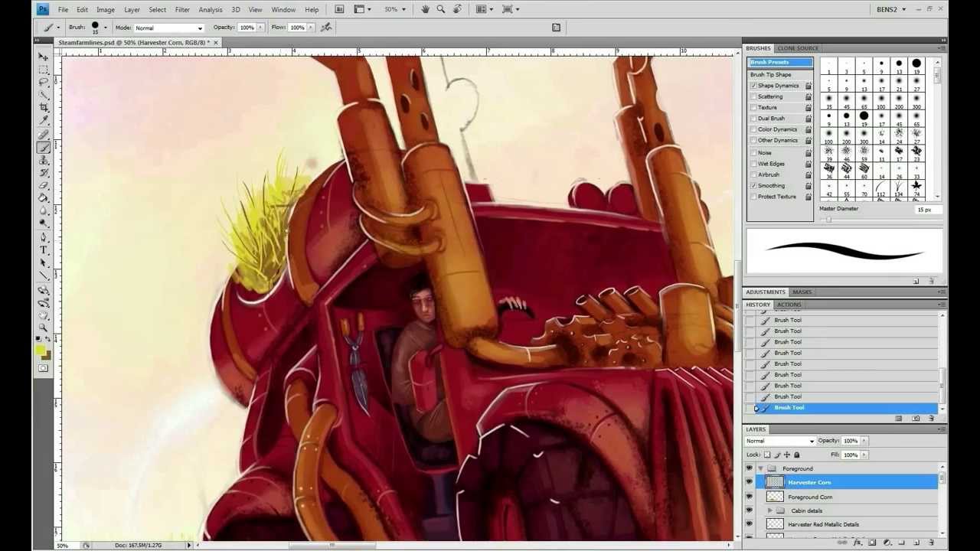980x551 pixels.
Task: Expand the Cabin details group
Action: click(769, 510)
